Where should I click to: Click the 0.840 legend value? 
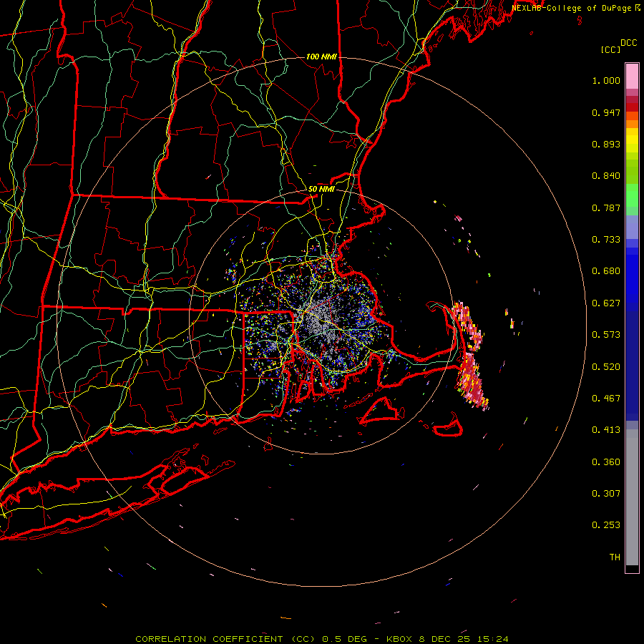pyautogui.click(x=606, y=176)
